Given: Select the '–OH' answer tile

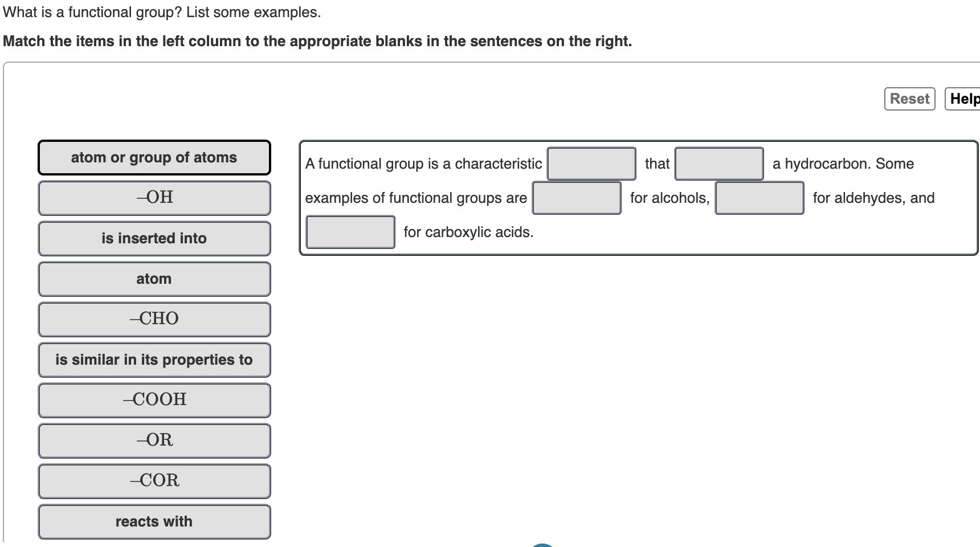Looking at the screenshot, I should pyautogui.click(x=154, y=198).
